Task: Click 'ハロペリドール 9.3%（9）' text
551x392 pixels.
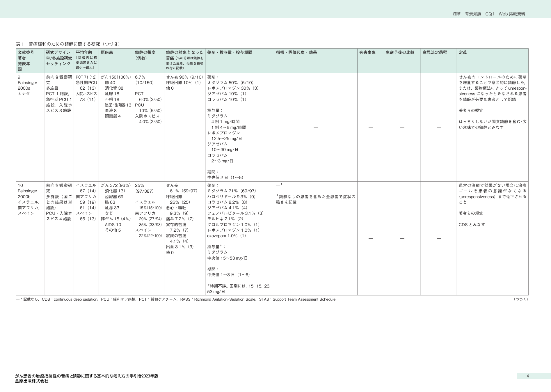Action: point(231,197)
